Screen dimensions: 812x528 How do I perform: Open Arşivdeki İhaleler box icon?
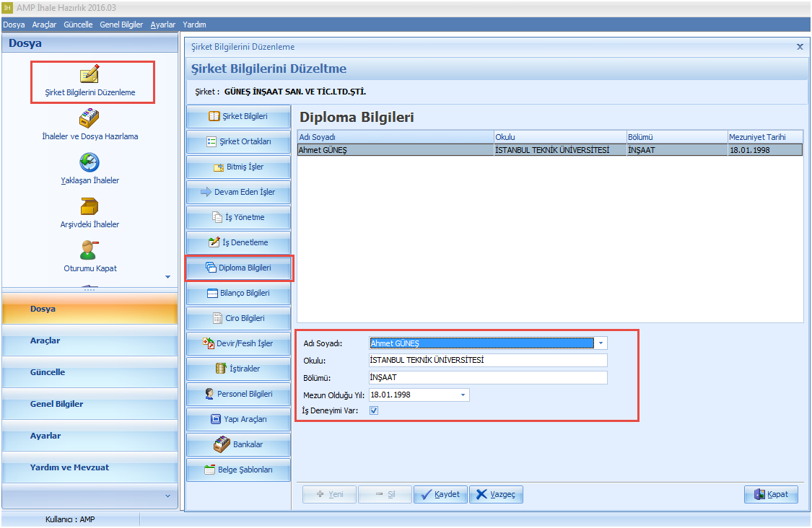pyautogui.click(x=90, y=207)
